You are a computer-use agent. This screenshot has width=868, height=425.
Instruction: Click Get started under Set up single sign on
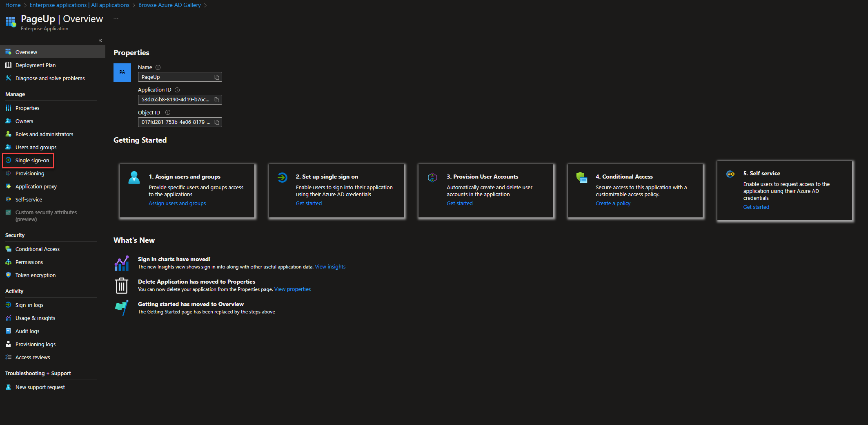click(309, 204)
